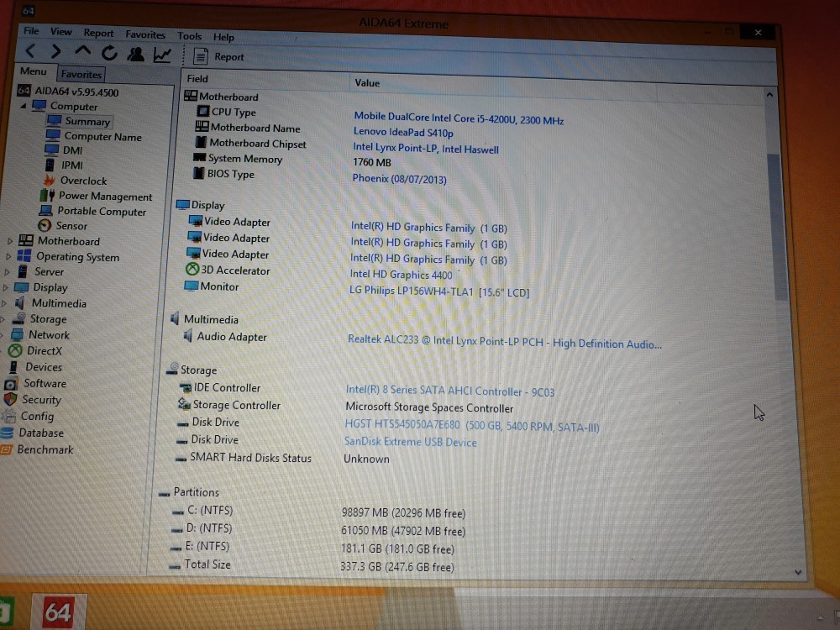Click the HGST HTS545050A7E680 disk link
Viewport: 840px width, 630px height.
[x=472, y=426]
